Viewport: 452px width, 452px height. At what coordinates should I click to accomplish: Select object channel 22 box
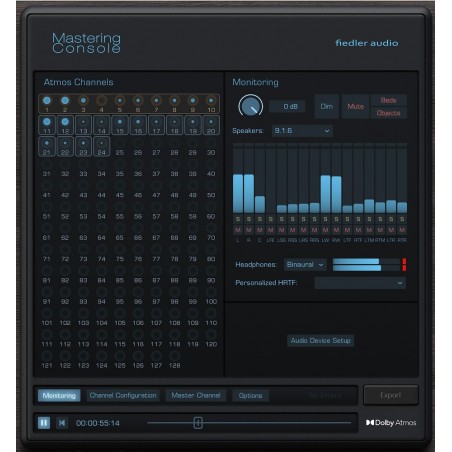coord(65,146)
